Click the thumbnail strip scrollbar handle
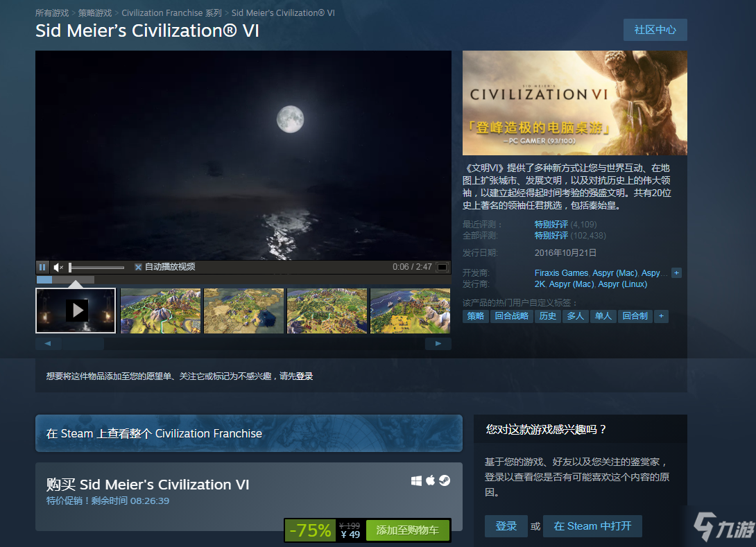The image size is (756, 547). pos(83,344)
